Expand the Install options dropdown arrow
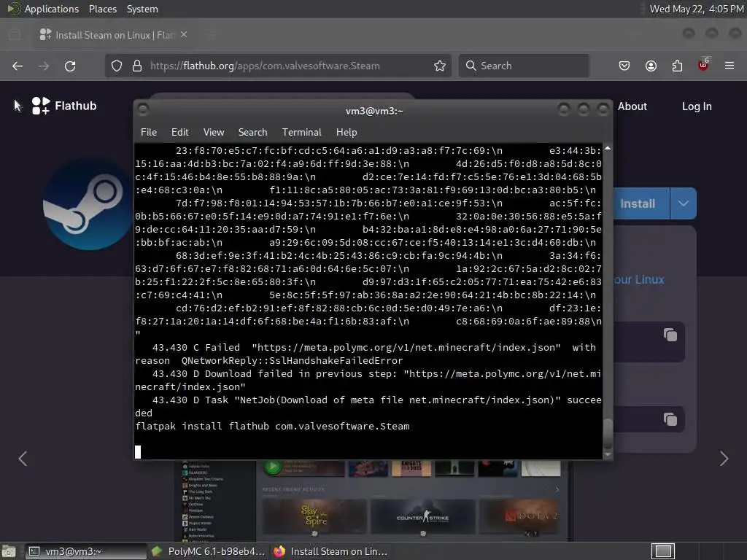Image resolution: width=747 pixels, height=560 pixels. coord(683,203)
